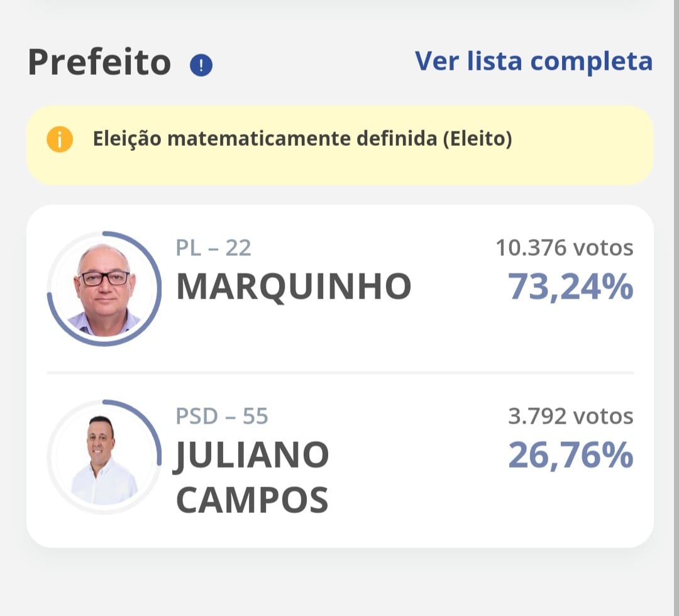Click the yellow info icon in the banner
The height and width of the screenshot is (616, 679).
(59, 140)
